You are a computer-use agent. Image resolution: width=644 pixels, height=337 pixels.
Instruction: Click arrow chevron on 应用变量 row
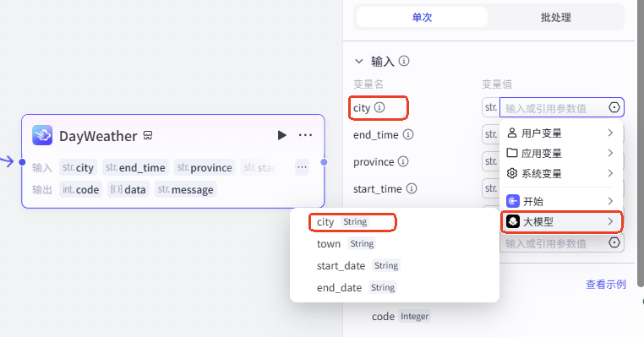pyautogui.click(x=610, y=153)
